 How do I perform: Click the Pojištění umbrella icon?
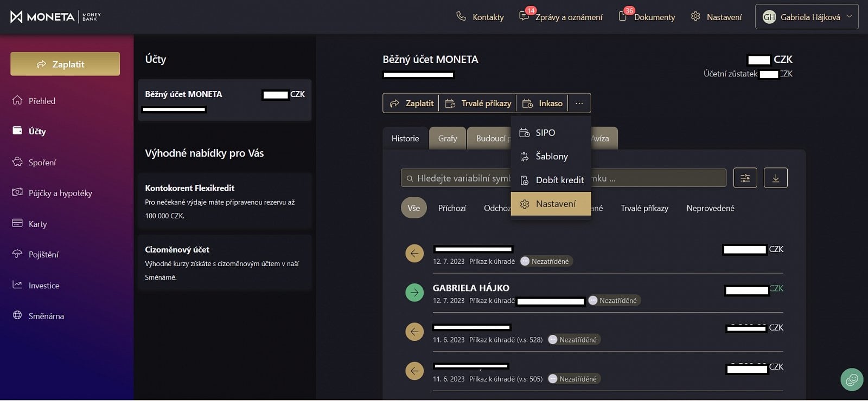(17, 254)
